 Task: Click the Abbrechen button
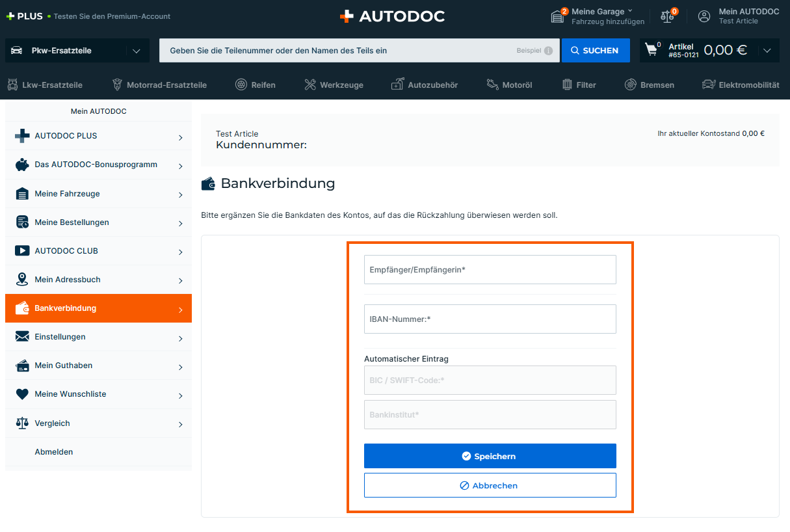point(490,485)
